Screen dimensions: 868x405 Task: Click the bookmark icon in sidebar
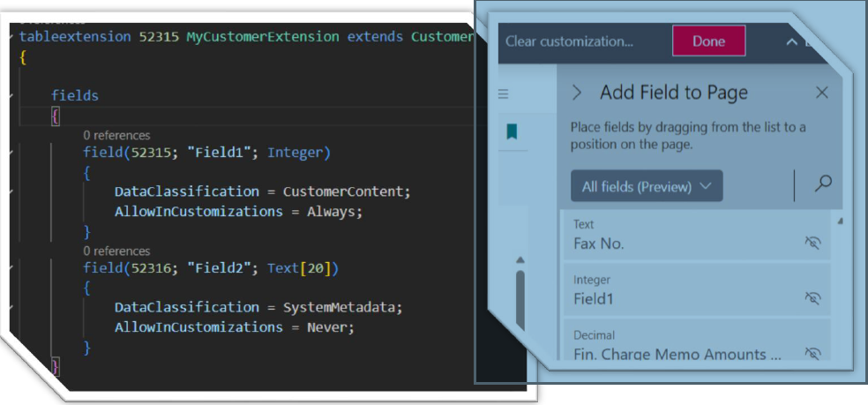pos(512,131)
